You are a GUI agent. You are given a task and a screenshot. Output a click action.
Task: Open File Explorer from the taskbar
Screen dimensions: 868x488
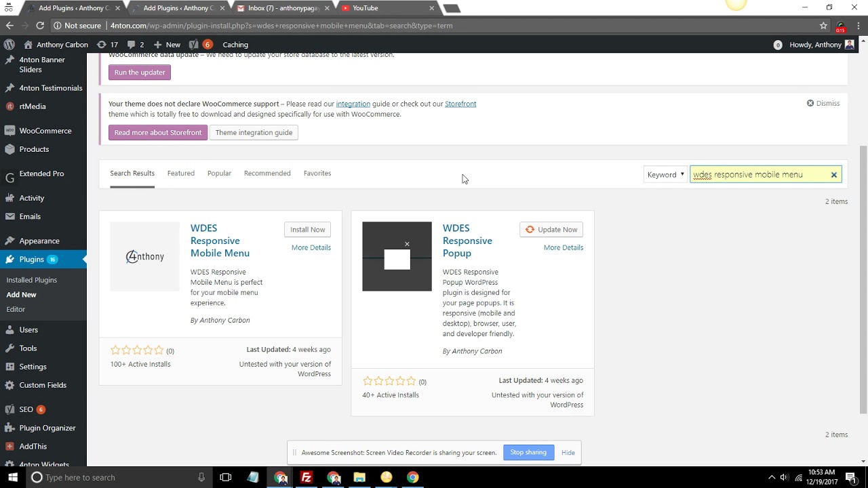pos(359,477)
